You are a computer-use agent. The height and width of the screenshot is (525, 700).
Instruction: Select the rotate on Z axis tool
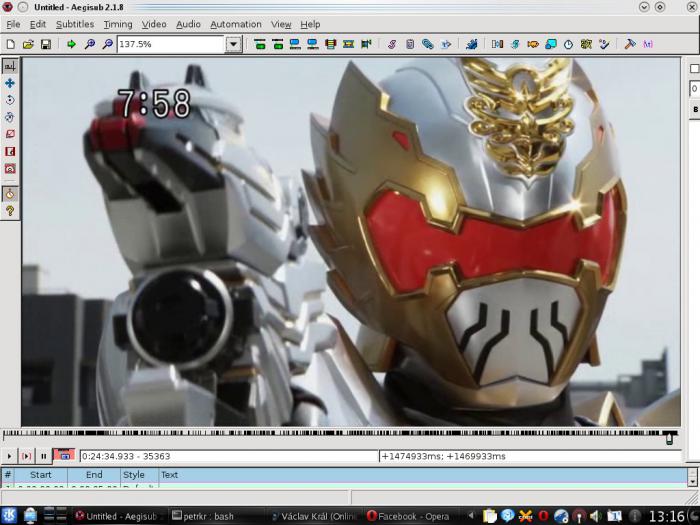10,100
